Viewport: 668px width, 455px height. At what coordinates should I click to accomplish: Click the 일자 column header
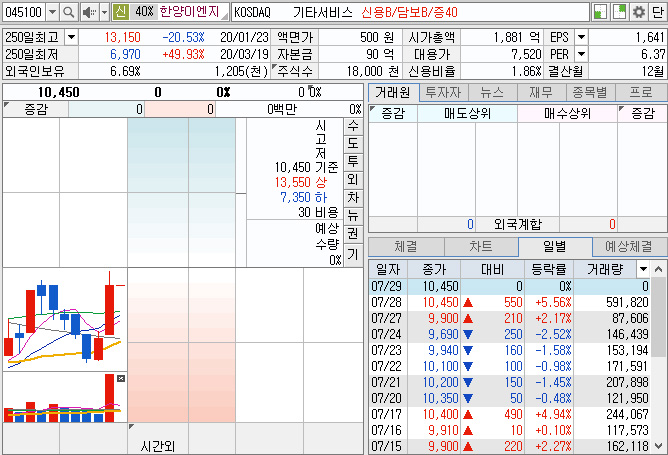[x=388, y=269]
